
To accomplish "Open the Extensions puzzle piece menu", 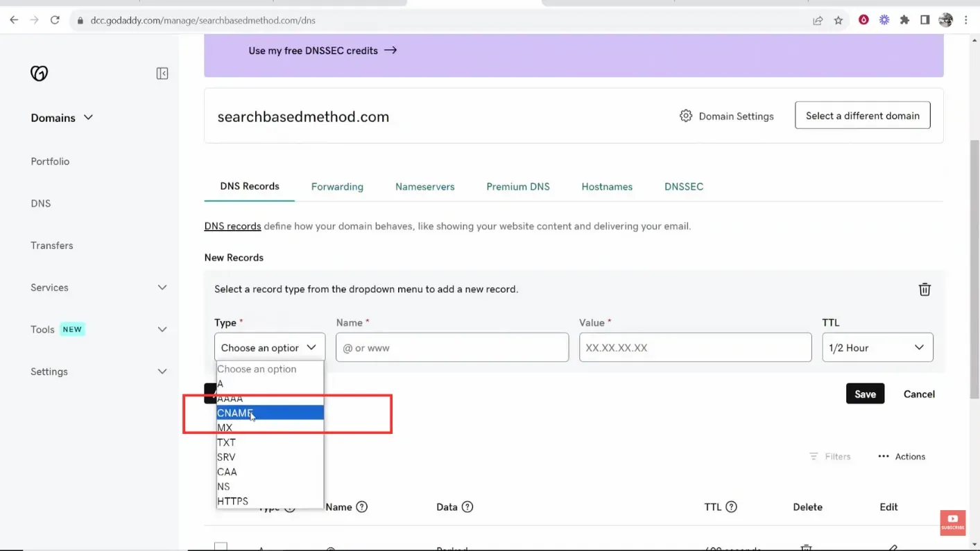I will (x=904, y=20).
